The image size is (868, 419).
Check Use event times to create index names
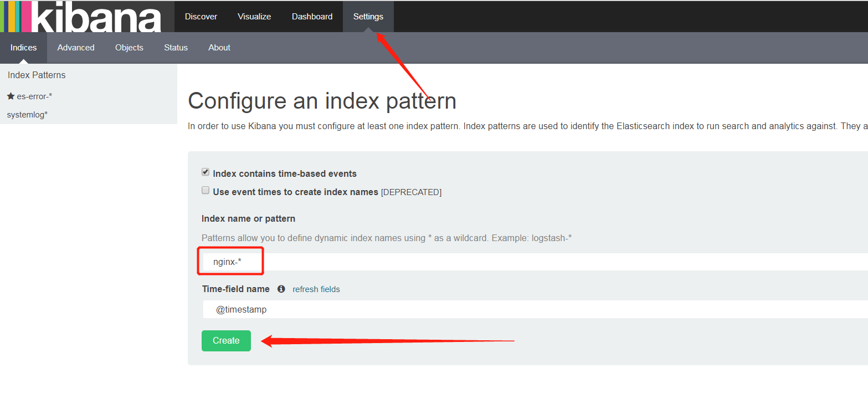pos(206,190)
